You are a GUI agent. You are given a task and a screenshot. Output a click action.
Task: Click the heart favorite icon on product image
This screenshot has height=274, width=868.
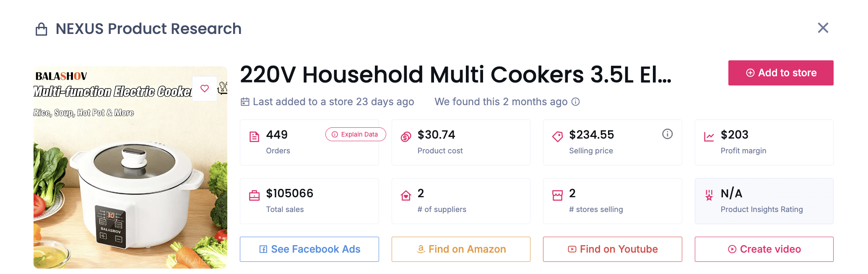[x=205, y=88]
